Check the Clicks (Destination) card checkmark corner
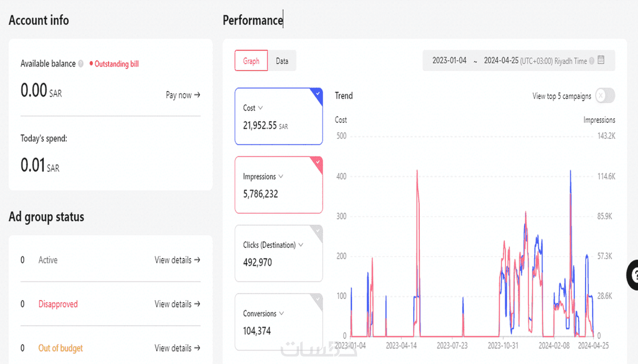The width and height of the screenshot is (638, 364). click(x=318, y=230)
